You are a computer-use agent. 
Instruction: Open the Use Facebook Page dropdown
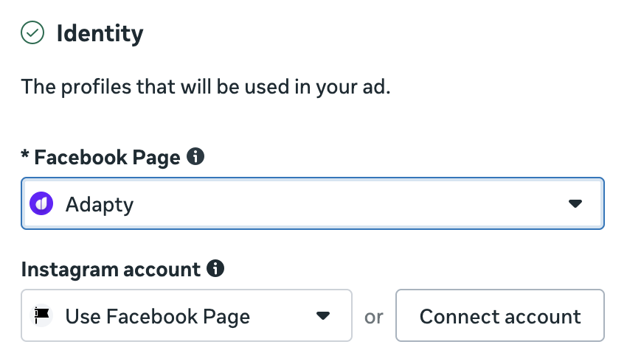tap(186, 316)
